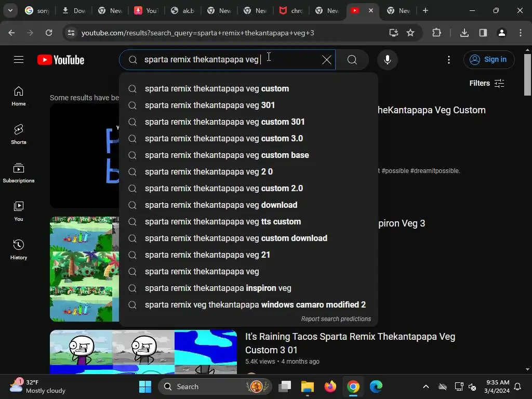
Task: Show hidden system tray icons
Action: [426, 387]
